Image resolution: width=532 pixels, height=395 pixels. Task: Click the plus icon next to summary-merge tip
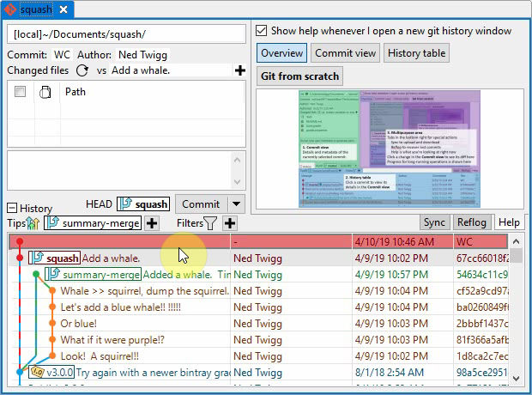[x=152, y=223]
